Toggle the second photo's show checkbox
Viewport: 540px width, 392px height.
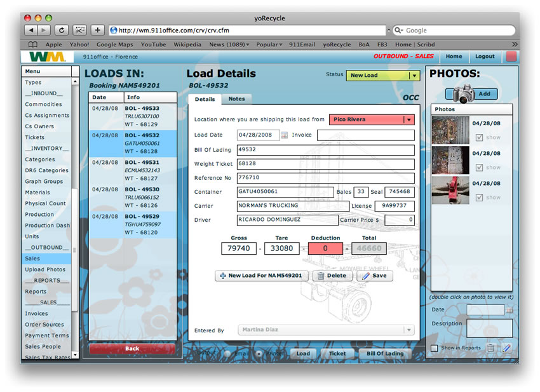point(479,167)
